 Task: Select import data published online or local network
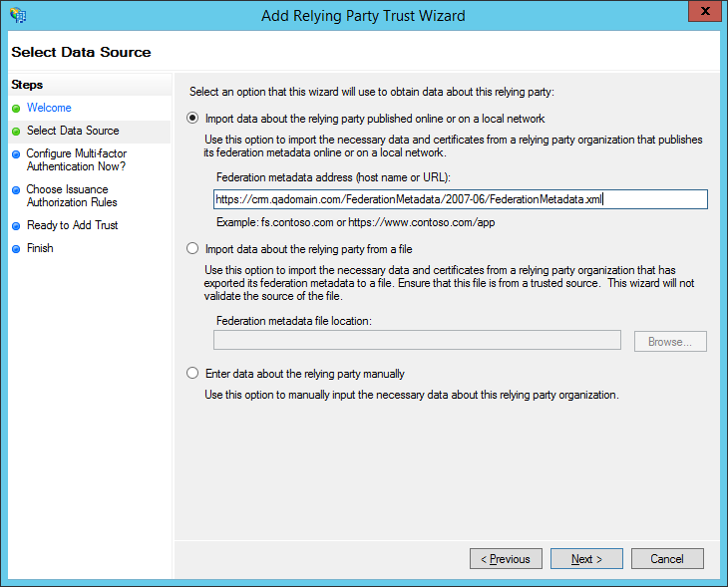point(193,118)
